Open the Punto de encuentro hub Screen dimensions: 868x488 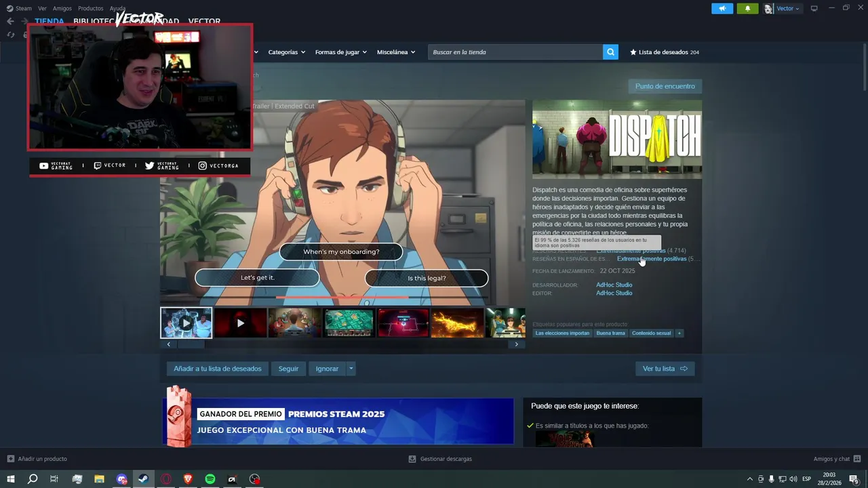(665, 86)
